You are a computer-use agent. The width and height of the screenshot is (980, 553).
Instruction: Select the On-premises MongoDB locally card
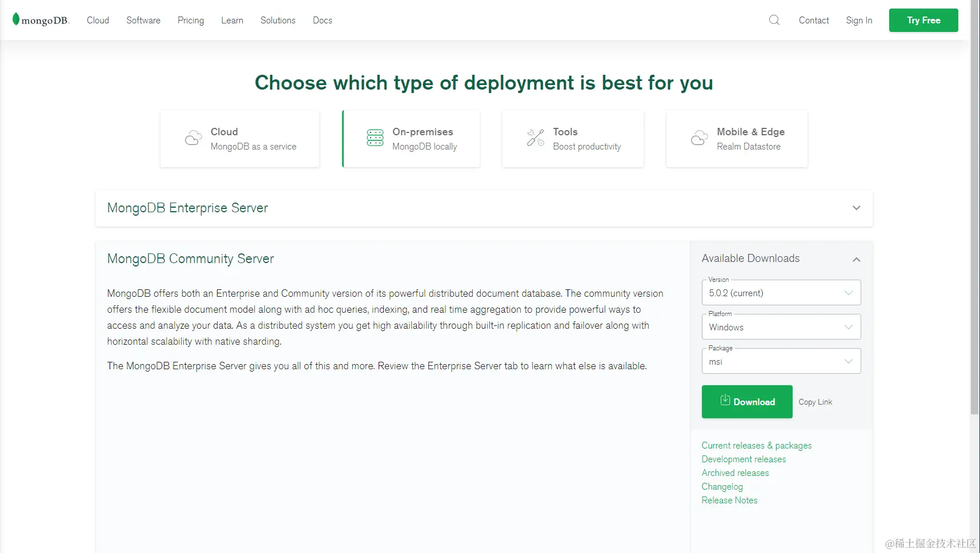point(411,139)
